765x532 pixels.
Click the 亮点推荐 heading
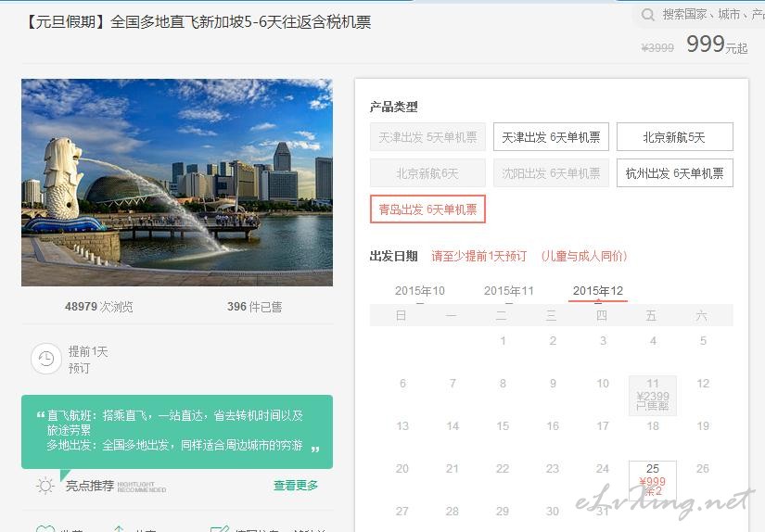click(x=90, y=486)
